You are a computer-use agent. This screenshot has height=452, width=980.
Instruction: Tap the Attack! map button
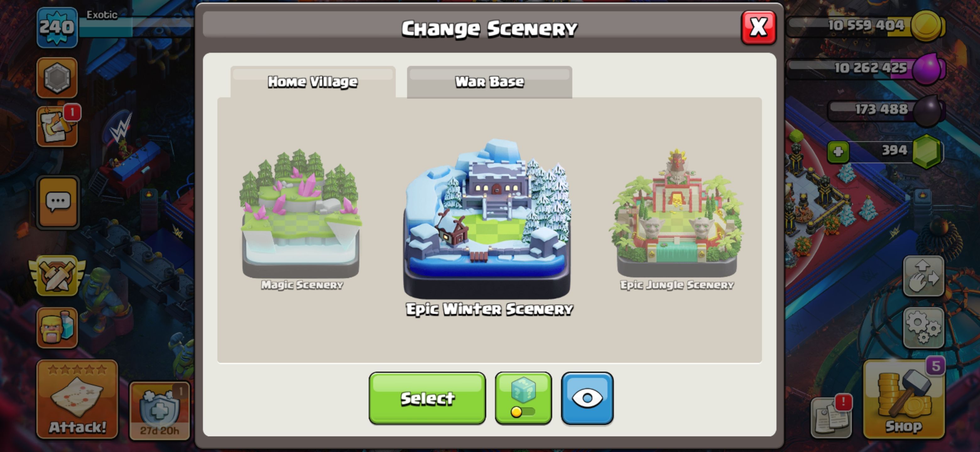(x=77, y=399)
